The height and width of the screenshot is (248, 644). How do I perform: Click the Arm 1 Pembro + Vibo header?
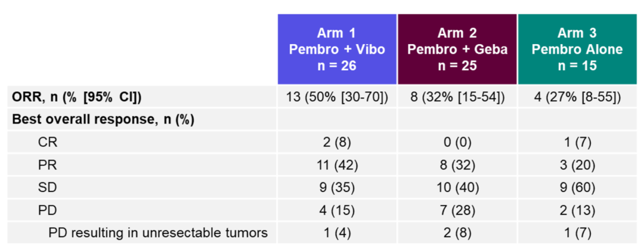click(x=337, y=49)
